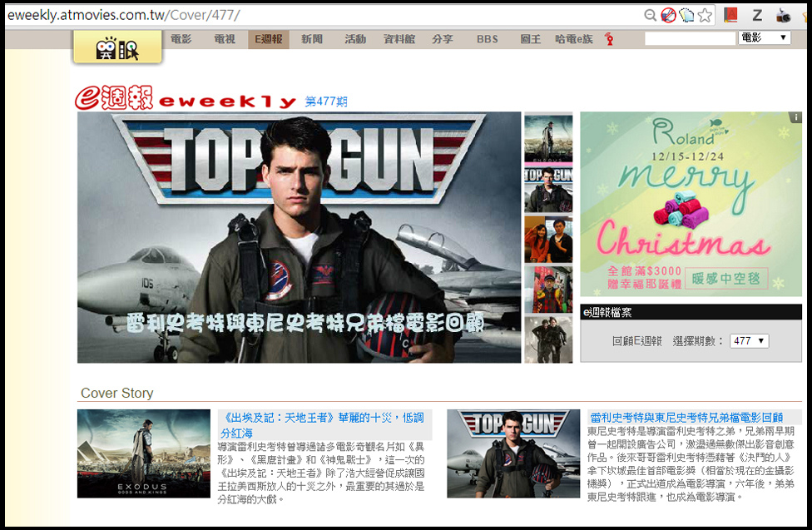The image size is (812, 530).
Task: Open the 資料館 nav menu item
Action: pyautogui.click(x=399, y=39)
